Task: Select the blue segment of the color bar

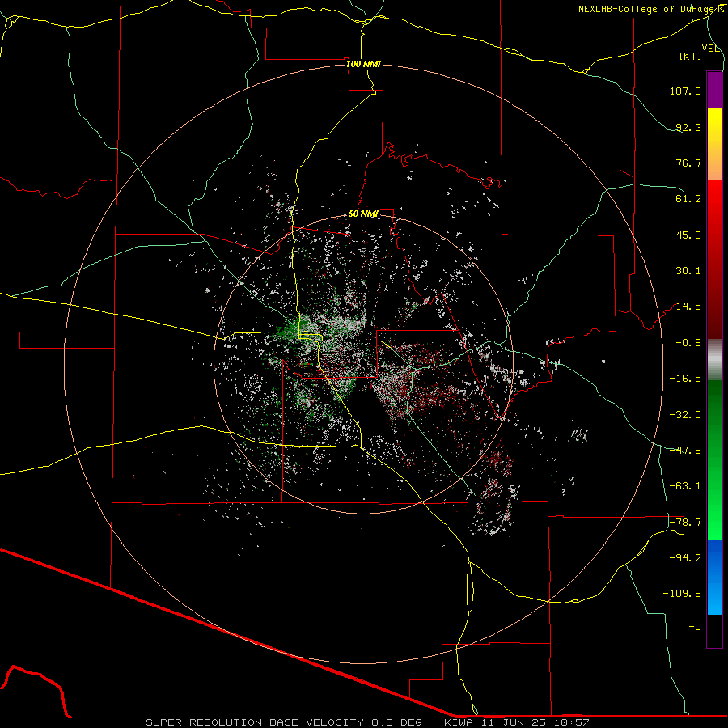Action: [714, 577]
